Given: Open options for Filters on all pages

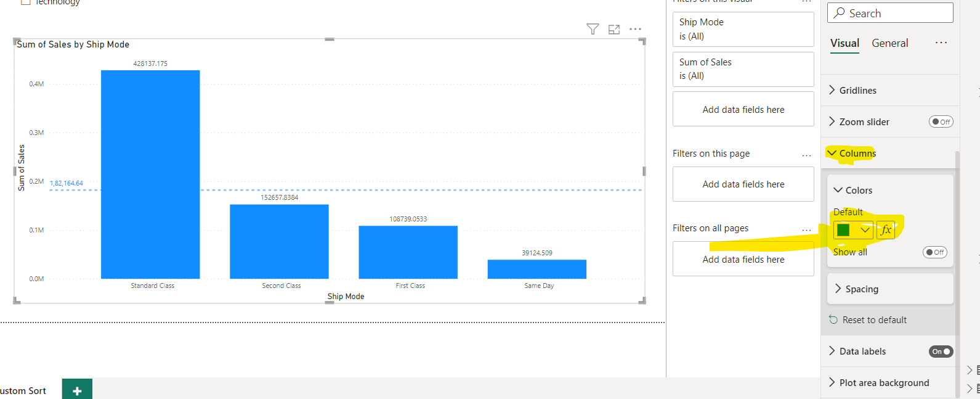Looking at the screenshot, I should (x=806, y=231).
